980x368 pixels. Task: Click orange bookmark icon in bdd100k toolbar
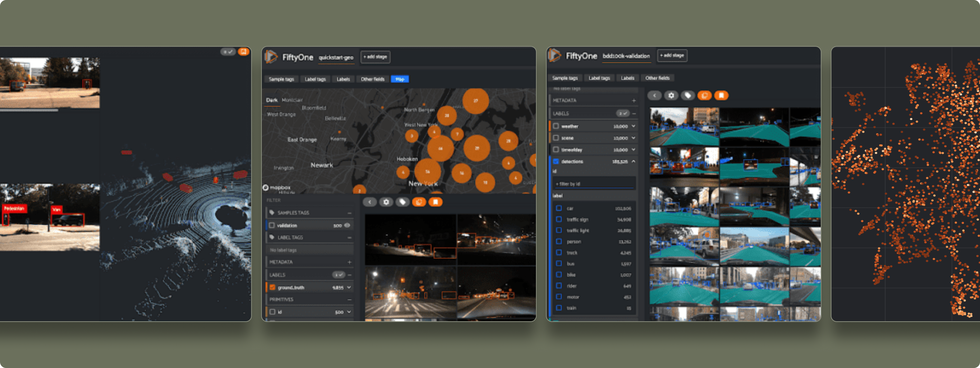tap(721, 96)
